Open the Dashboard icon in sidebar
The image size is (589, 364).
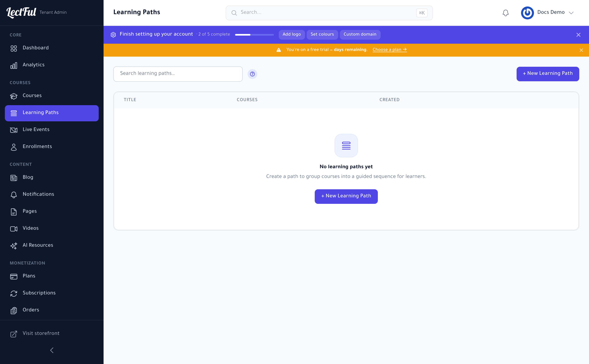click(x=14, y=48)
